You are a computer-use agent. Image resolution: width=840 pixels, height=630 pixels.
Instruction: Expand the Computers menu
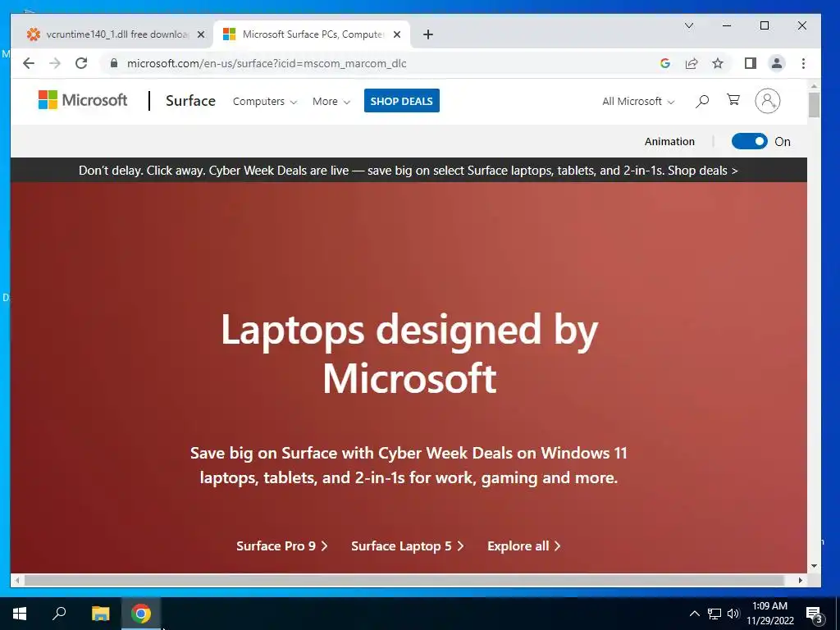click(265, 101)
